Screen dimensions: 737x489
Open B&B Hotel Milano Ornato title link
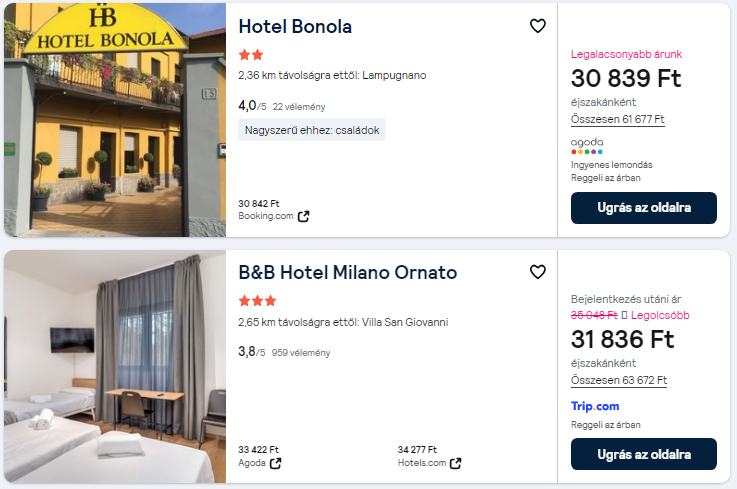[x=347, y=272]
